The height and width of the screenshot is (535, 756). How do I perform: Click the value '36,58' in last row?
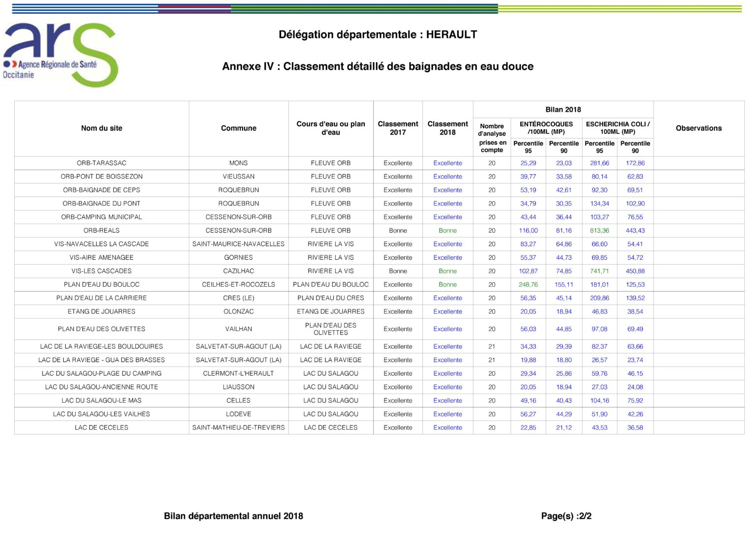[x=635, y=428]
